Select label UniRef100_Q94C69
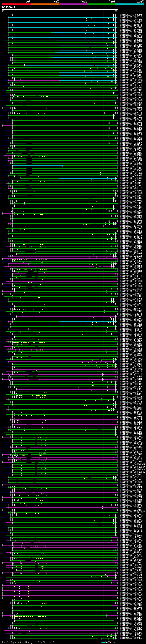146x644 pixels. (x=131, y=223)
